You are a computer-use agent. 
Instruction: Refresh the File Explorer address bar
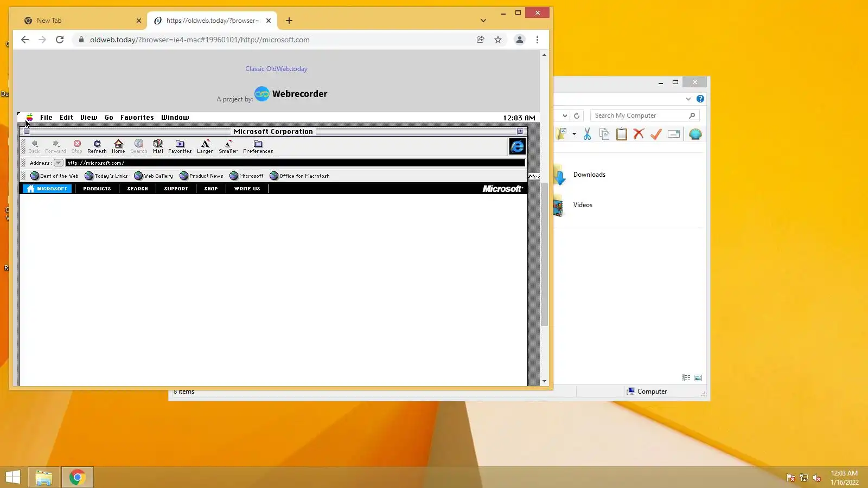point(577,115)
